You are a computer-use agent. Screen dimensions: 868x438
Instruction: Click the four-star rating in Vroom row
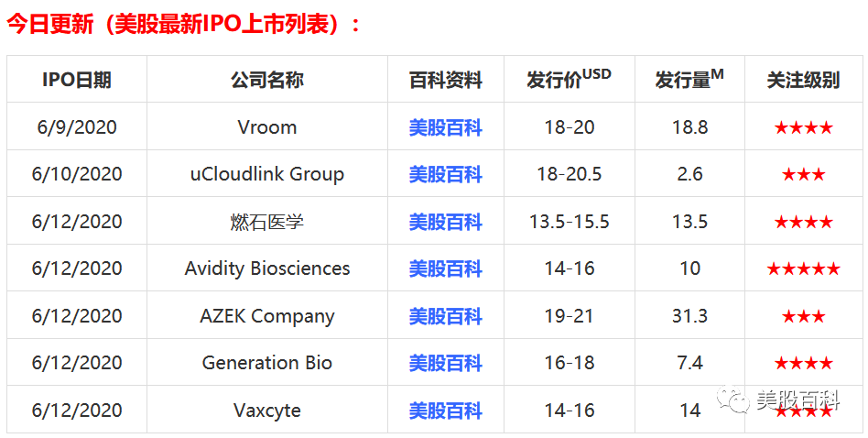click(803, 128)
